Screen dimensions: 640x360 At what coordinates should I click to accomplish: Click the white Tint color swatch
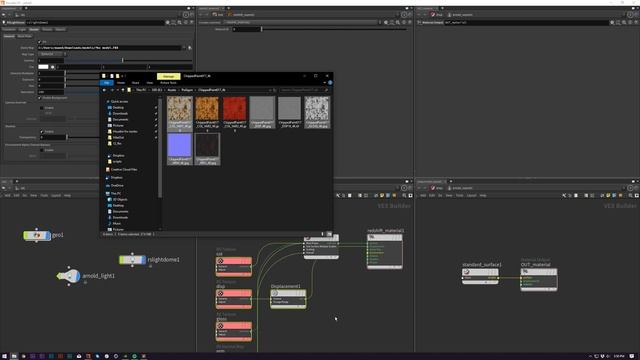43,67
